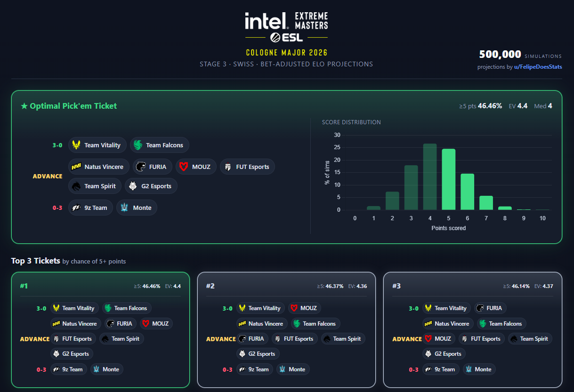Select the Team Spirit chip in ticket #2
The width and height of the screenshot is (574, 392).
point(343,339)
